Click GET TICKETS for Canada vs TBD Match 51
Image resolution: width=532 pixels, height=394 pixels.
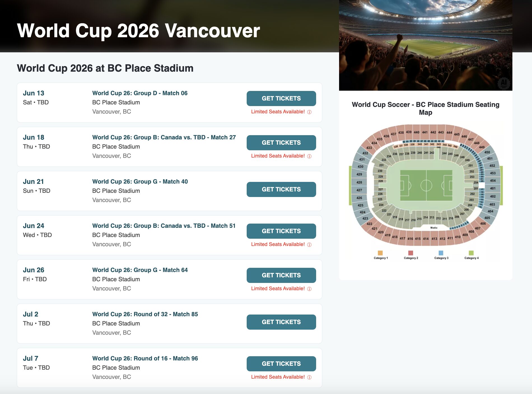coord(281,231)
